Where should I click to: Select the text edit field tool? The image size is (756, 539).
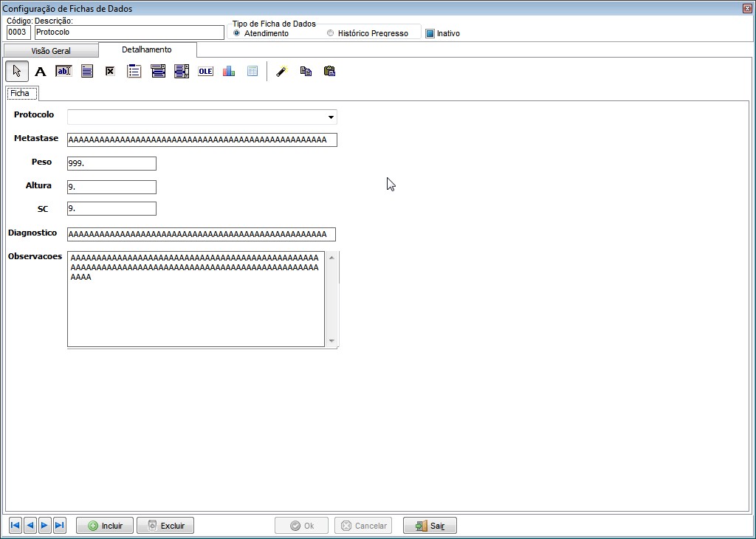[63, 71]
